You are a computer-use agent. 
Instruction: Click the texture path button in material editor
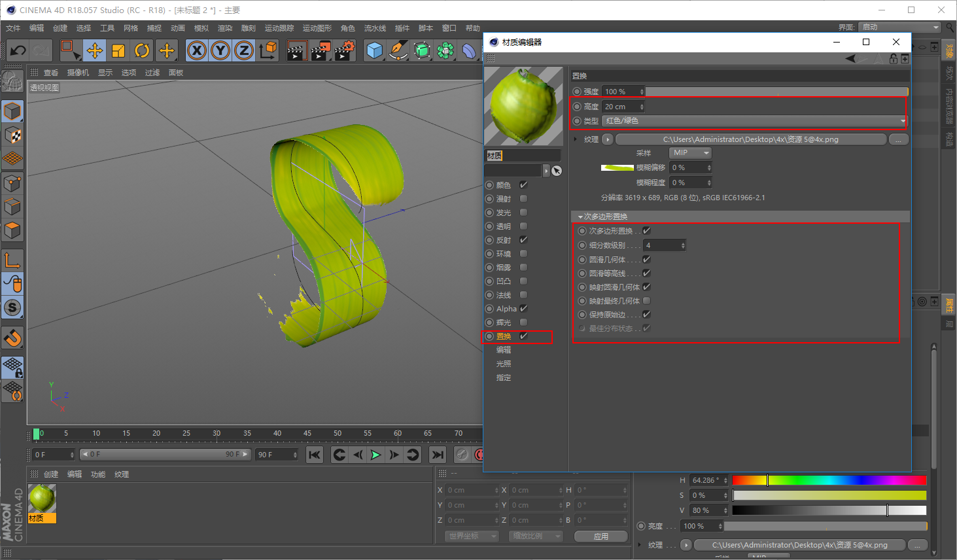[751, 139]
